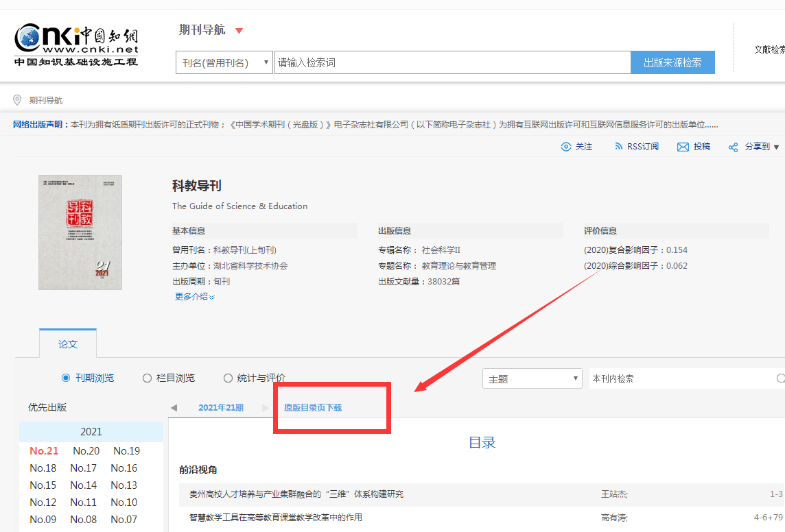Screen dimensions: 785x532
Task: Go to previous issue with left arrow
Action: point(174,407)
